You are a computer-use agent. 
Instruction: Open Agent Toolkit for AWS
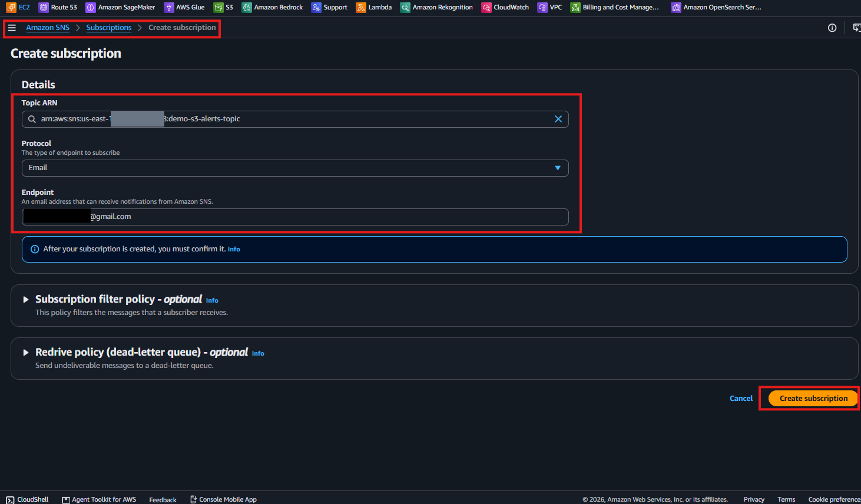99,499
